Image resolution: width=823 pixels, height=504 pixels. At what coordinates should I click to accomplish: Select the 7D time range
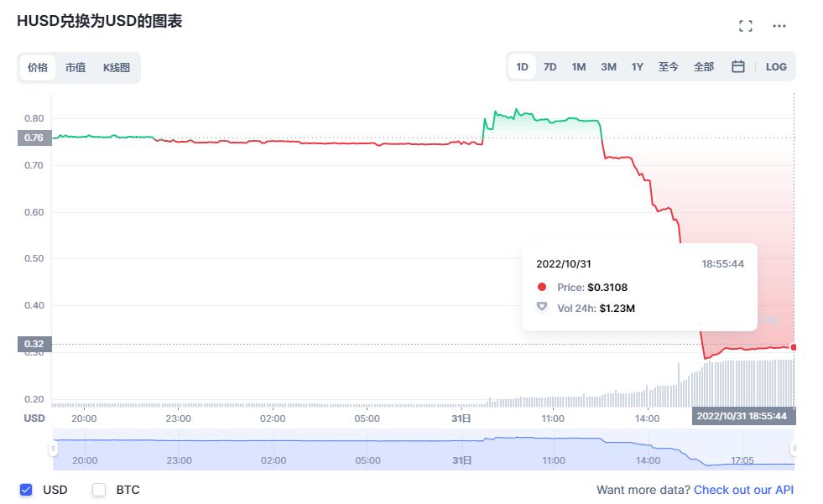(x=550, y=66)
